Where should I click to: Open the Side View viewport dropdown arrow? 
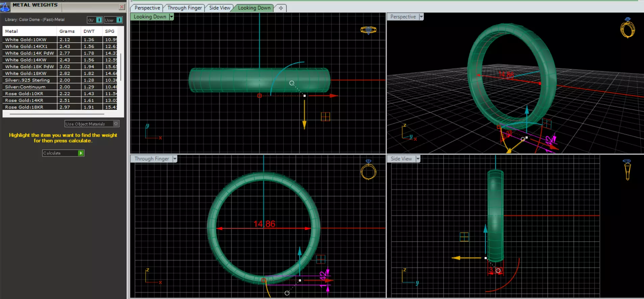[x=418, y=159]
